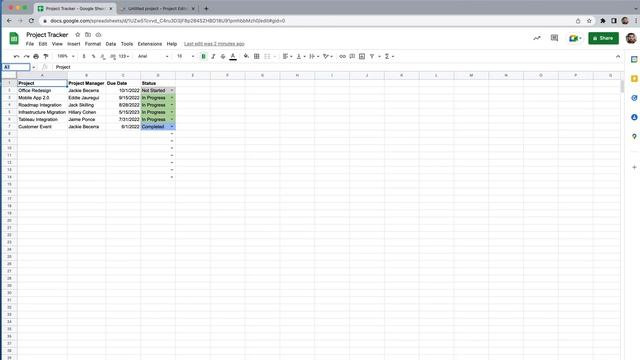Open more number formats 123 dropdown

pos(124,56)
